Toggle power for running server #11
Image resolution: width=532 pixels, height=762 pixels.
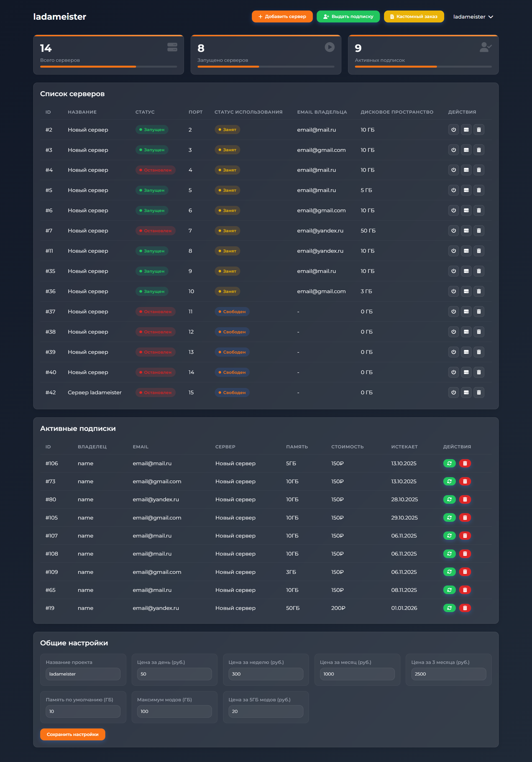point(453,251)
